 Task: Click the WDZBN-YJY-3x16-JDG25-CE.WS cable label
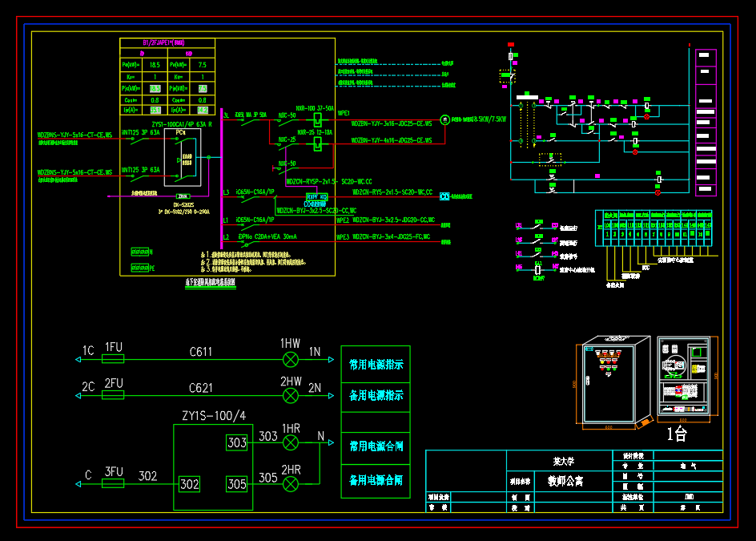(x=392, y=123)
